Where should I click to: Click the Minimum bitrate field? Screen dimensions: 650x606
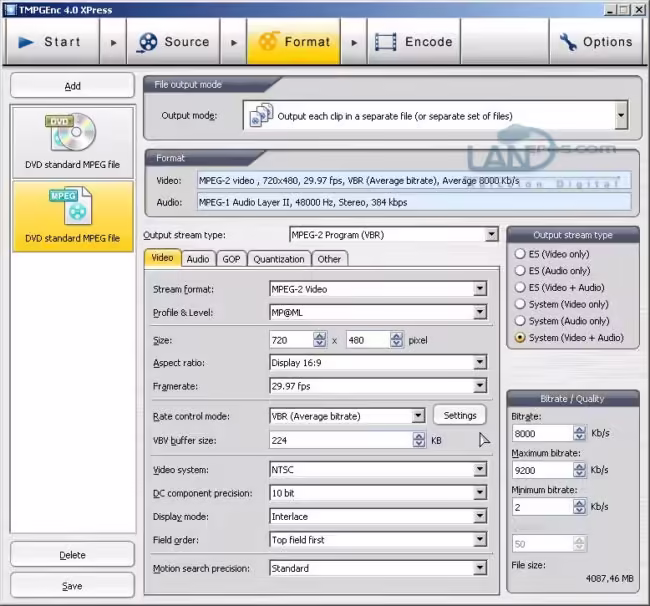[543, 507]
